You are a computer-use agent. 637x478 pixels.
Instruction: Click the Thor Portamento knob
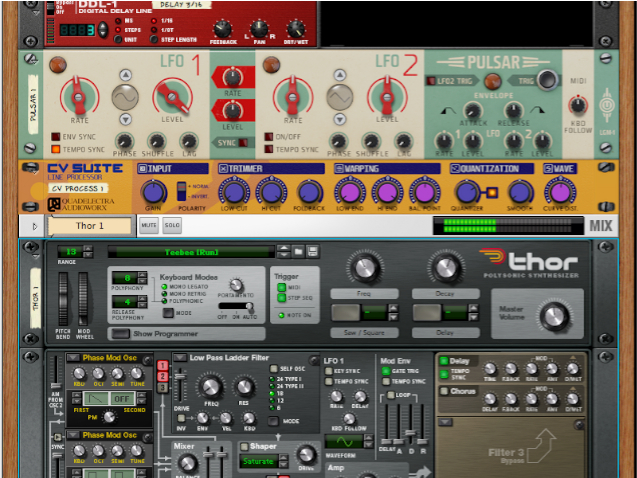(237, 286)
